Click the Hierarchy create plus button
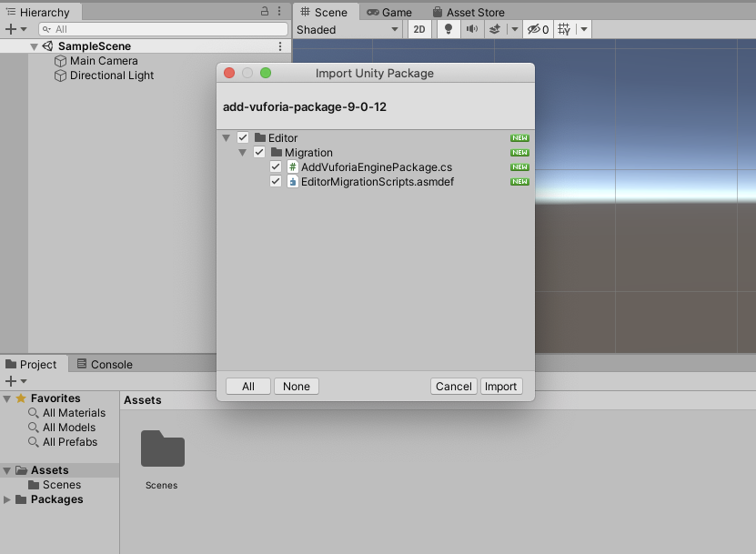Screen dimensions: 756x554 click(x=11, y=29)
